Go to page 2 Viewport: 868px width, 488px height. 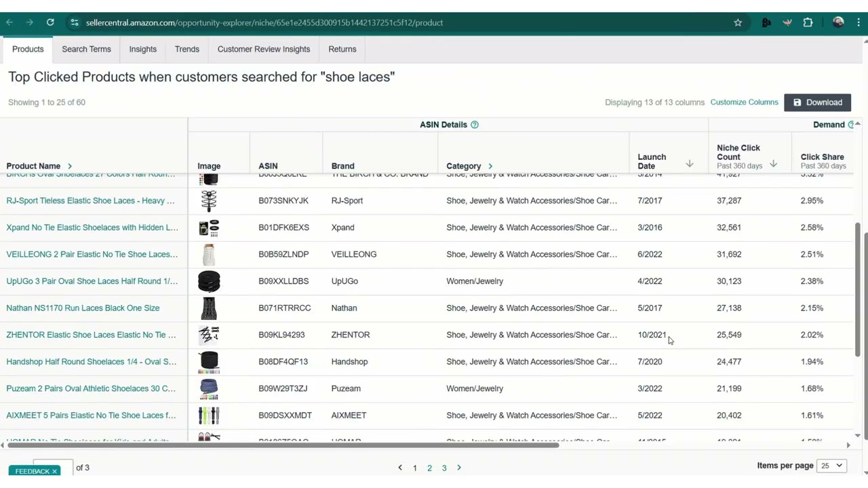tap(429, 468)
